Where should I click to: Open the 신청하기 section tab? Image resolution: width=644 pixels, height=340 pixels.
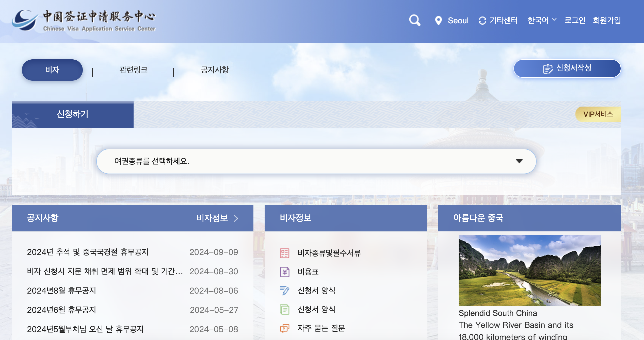(x=72, y=114)
